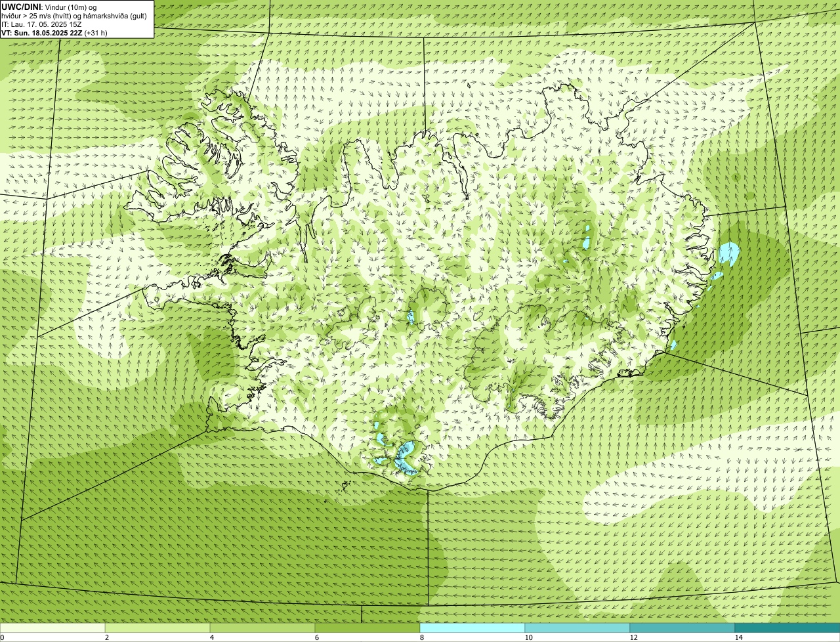This screenshot has width=840, height=642.
Task: Click the legend tick label "4"
Action: point(211,637)
